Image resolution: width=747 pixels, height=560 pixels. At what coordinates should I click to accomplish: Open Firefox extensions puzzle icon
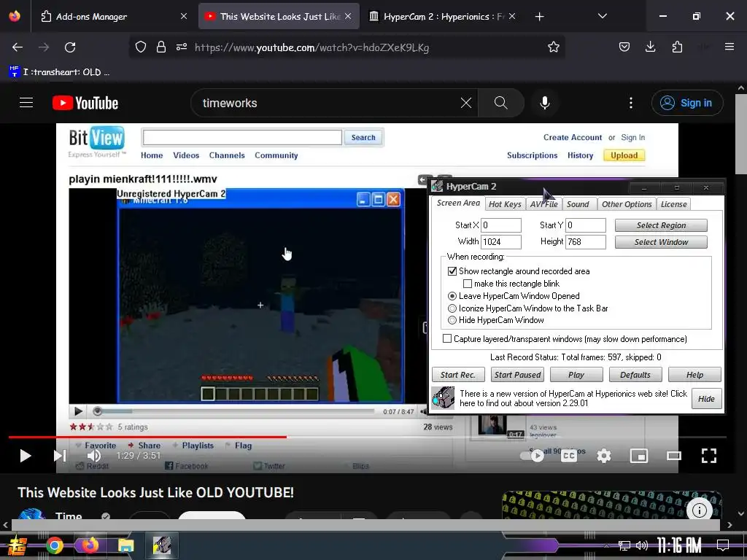coord(677,47)
